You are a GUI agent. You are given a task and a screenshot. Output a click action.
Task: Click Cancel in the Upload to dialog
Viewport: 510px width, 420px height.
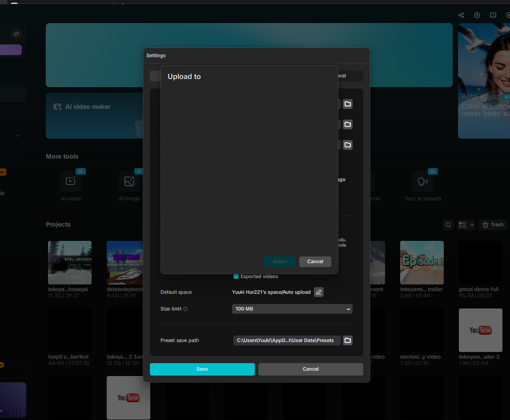pos(315,261)
